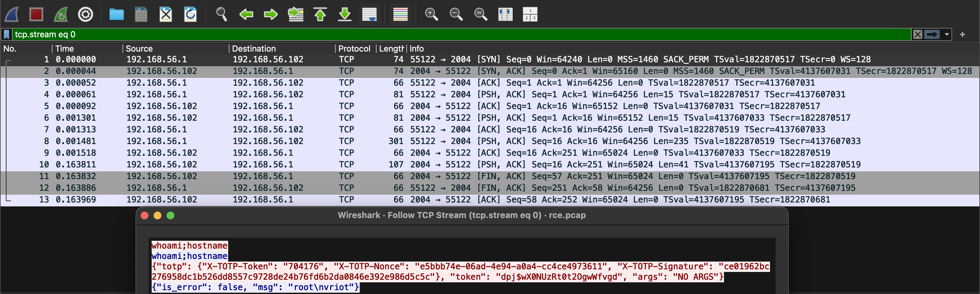Add a filter button with plus

962,34
